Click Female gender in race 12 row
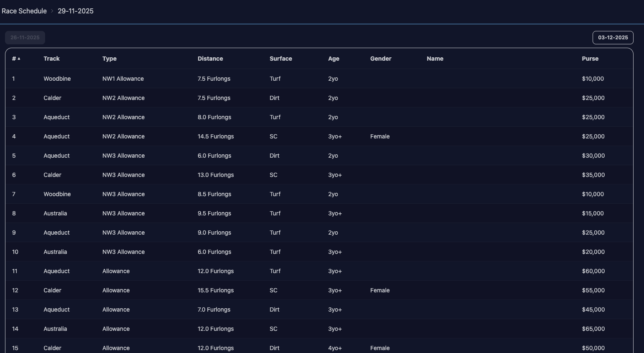The width and height of the screenshot is (644, 353). click(x=380, y=290)
